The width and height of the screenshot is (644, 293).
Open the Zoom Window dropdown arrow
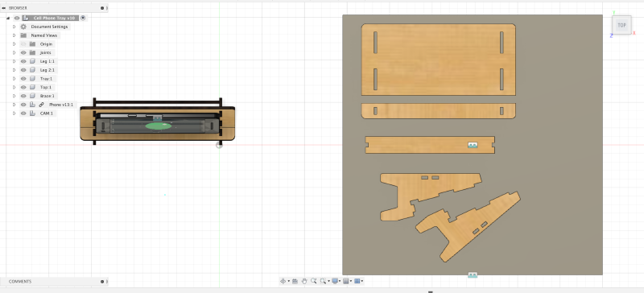pyautogui.click(x=328, y=282)
